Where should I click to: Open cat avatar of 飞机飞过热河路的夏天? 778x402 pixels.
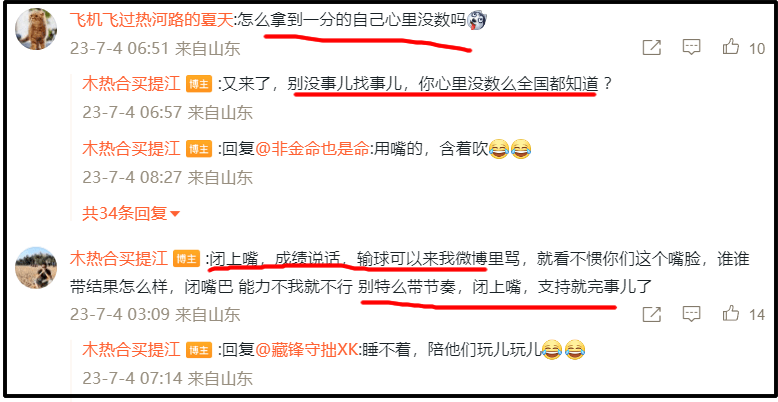coord(36,29)
